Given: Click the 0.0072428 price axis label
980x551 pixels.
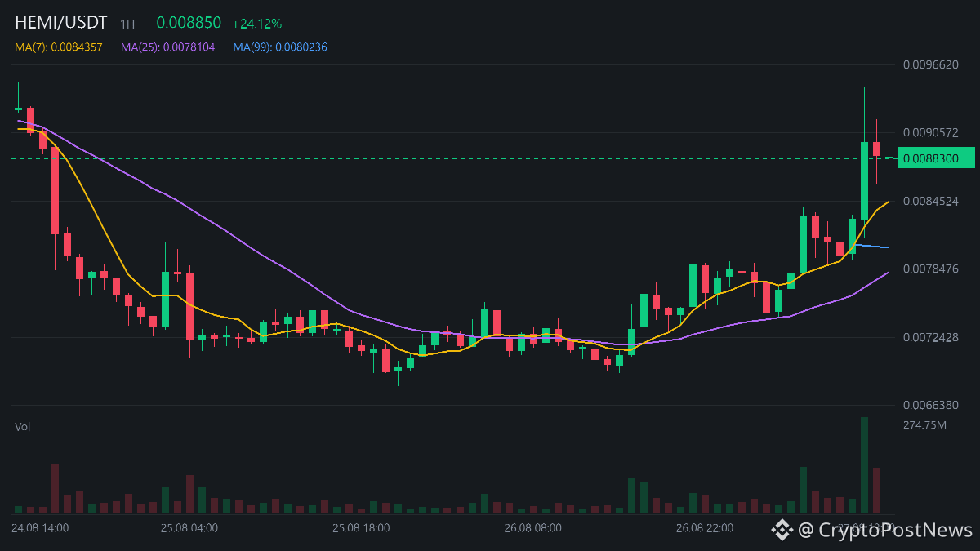Looking at the screenshot, I should pyautogui.click(x=931, y=337).
